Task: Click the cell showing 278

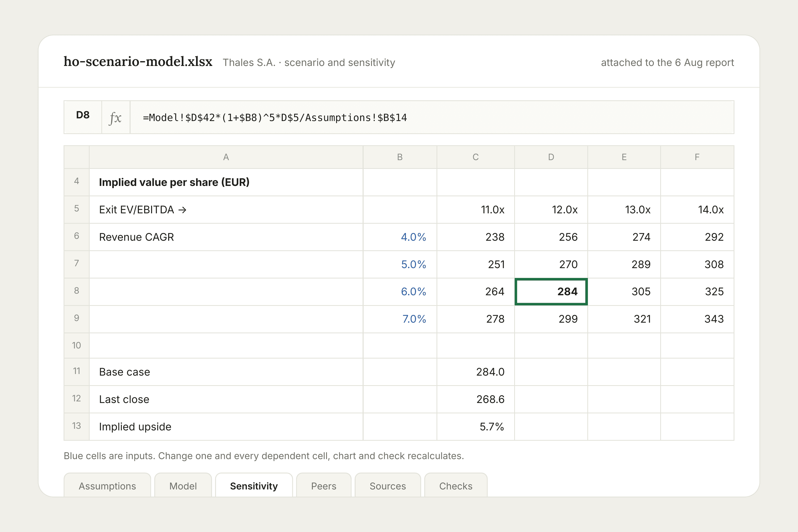Action: point(476,319)
